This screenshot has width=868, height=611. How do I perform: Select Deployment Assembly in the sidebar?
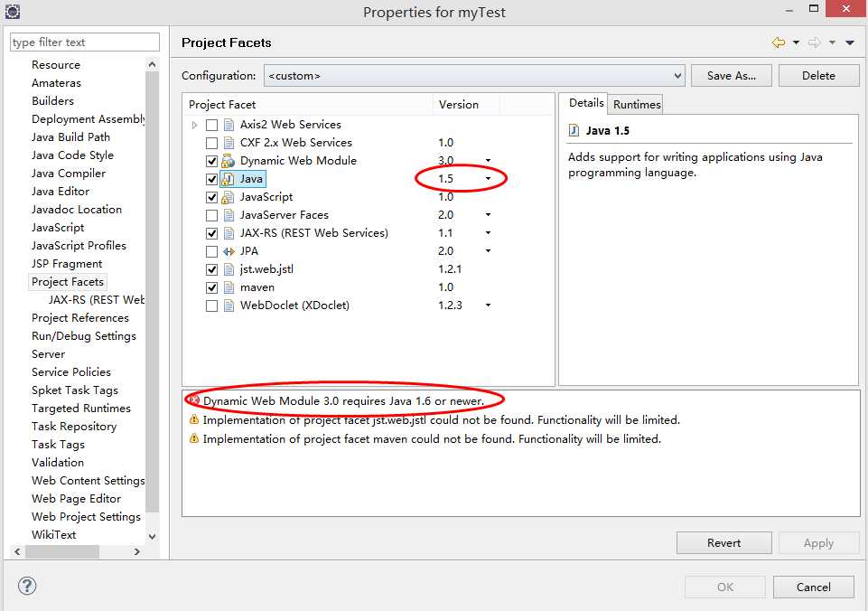click(x=88, y=119)
